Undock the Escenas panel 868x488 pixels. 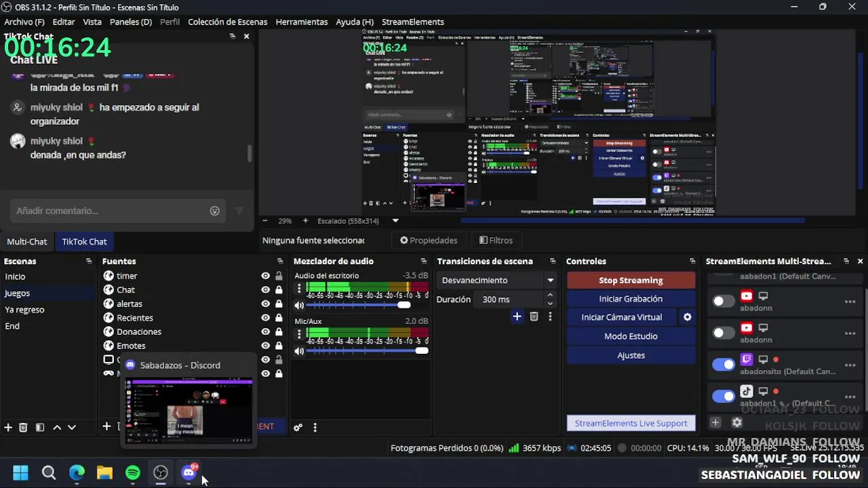click(x=89, y=261)
